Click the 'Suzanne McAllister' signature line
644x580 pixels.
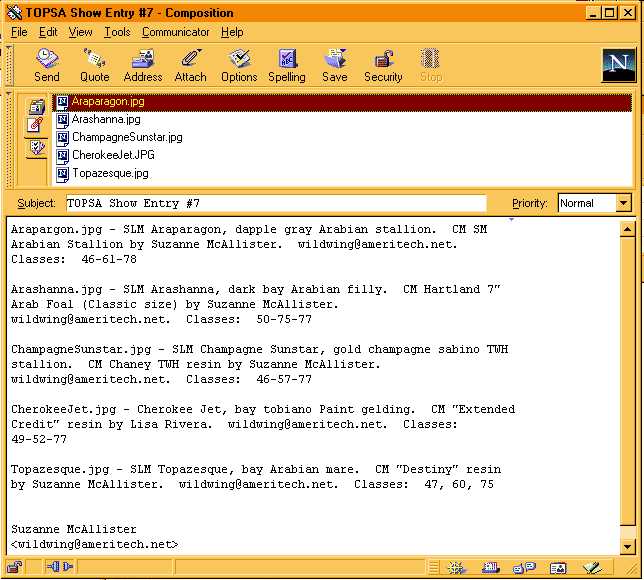[x=74, y=529]
